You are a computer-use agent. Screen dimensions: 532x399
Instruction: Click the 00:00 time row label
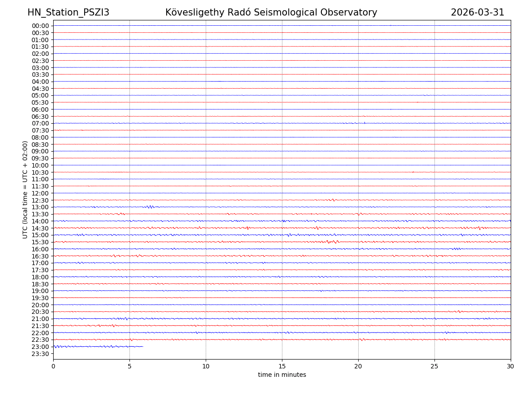pyautogui.click(x=40, y=26)
